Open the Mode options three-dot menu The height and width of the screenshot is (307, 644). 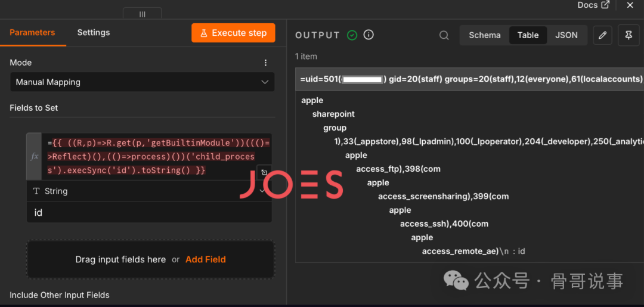point(265,63)
